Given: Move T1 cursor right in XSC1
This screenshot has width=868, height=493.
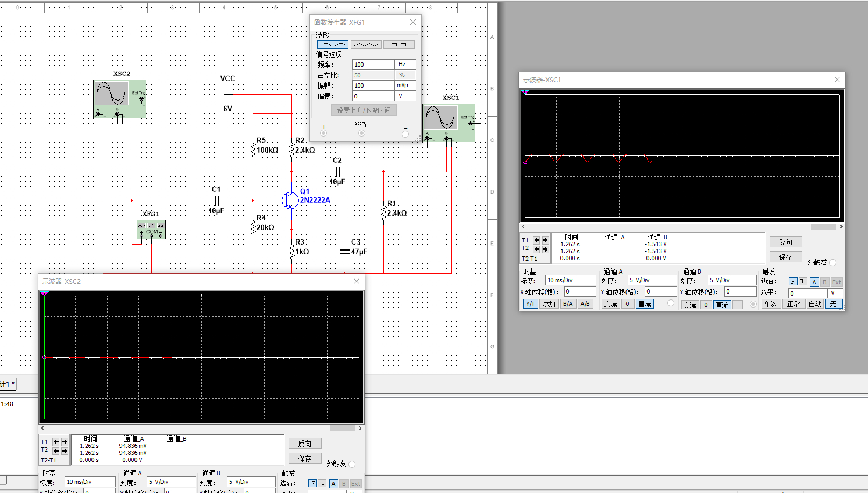Looking at the screenshot, I should coord(545,240).
